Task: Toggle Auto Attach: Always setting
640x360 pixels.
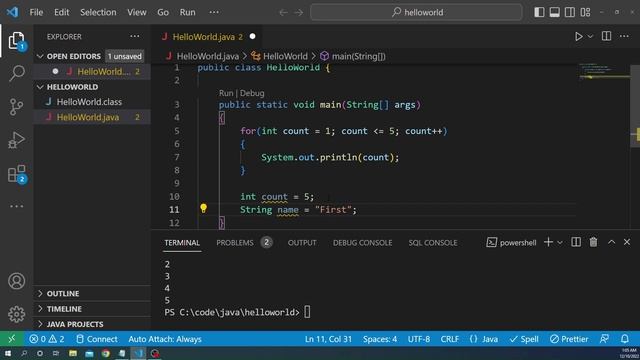Action: coord(165,339)
